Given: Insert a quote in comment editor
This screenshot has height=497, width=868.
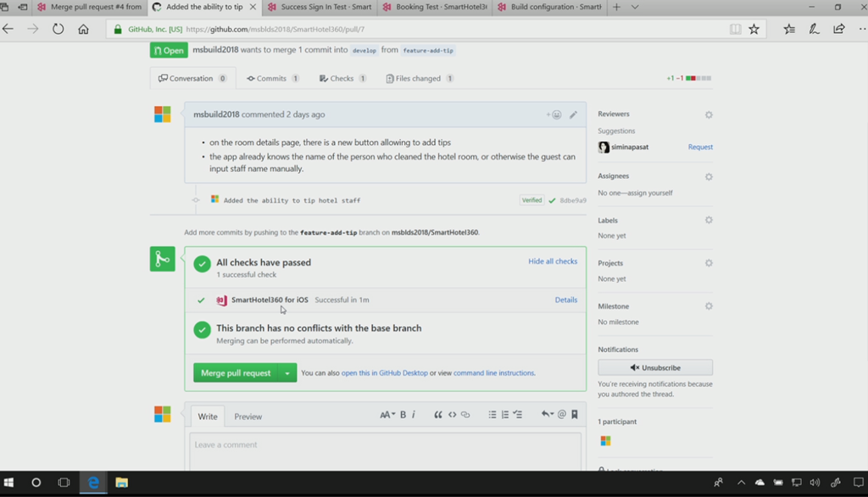Looking at the screenshot, I should point(438,415).
